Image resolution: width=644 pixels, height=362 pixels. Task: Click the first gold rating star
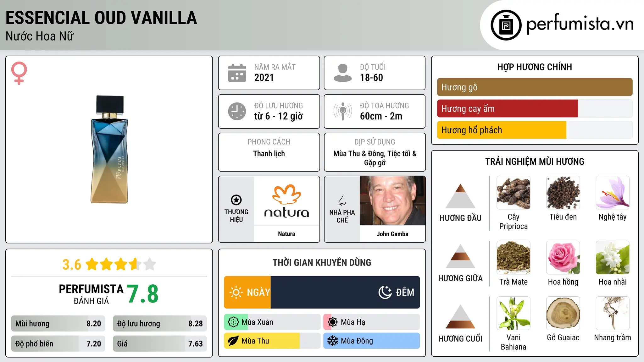[x=92, y=264]
